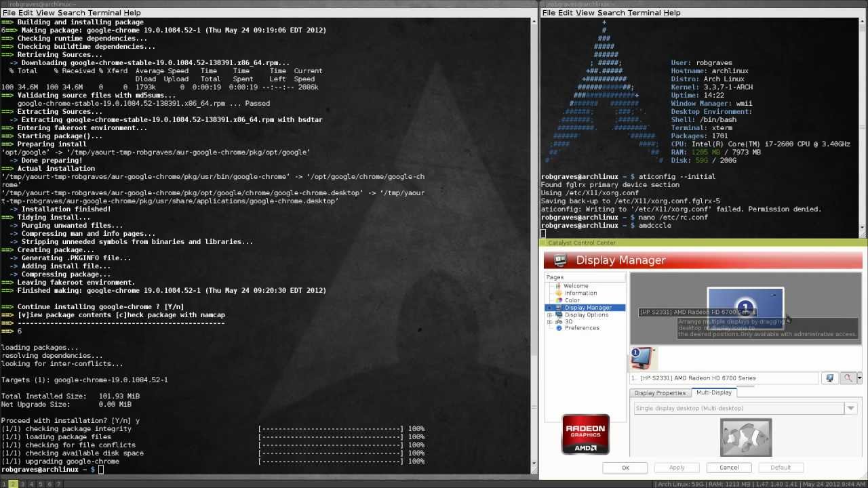Viewport: 868px width, 488px height.
Task: Open Search menu in right terminal
Action: pyautogui.click(x=611, y=13)
